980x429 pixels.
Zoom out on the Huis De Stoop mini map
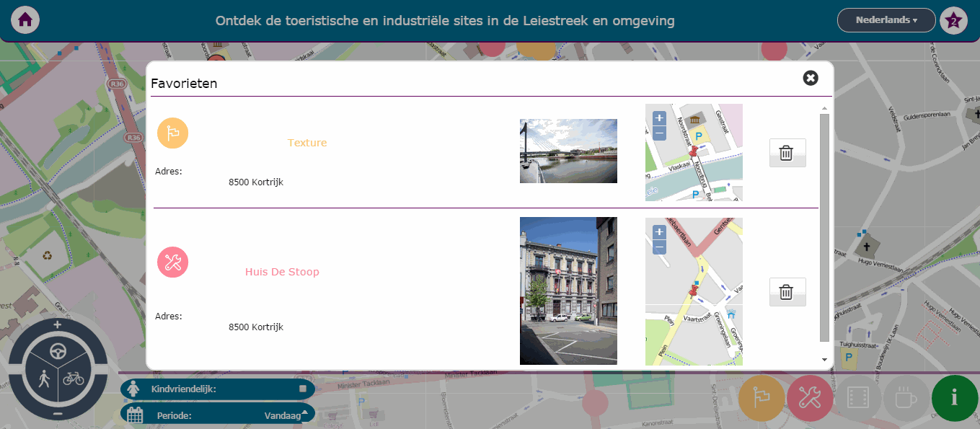(659, 247)
